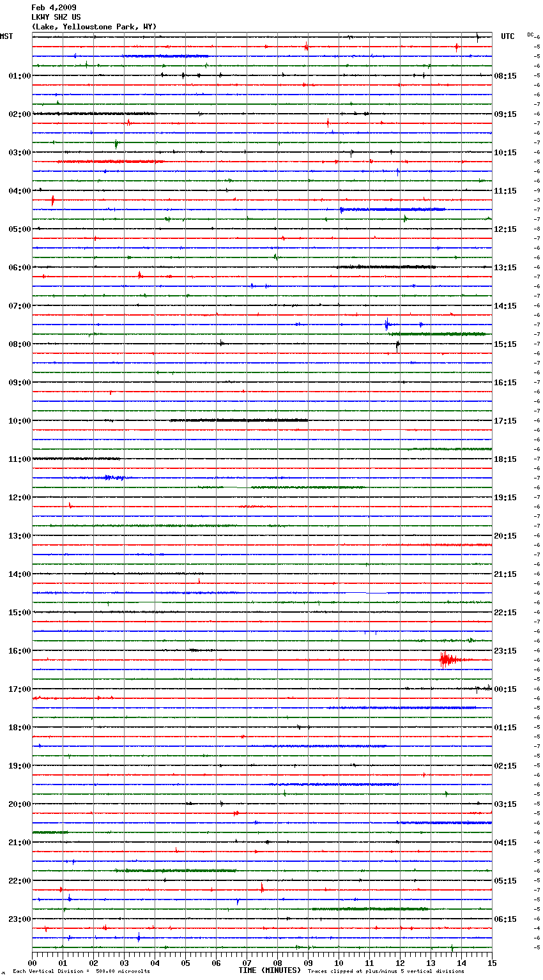Select the 16:15 UTC time label
This screenshot has width=543, height=980.
(505, 383)
